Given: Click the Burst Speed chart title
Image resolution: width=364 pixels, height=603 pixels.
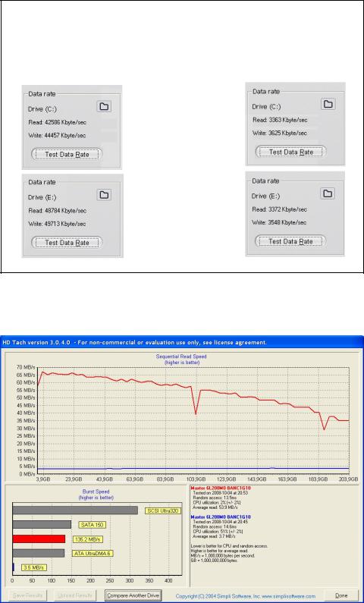Looking at the screenshot, I should 96,492.
